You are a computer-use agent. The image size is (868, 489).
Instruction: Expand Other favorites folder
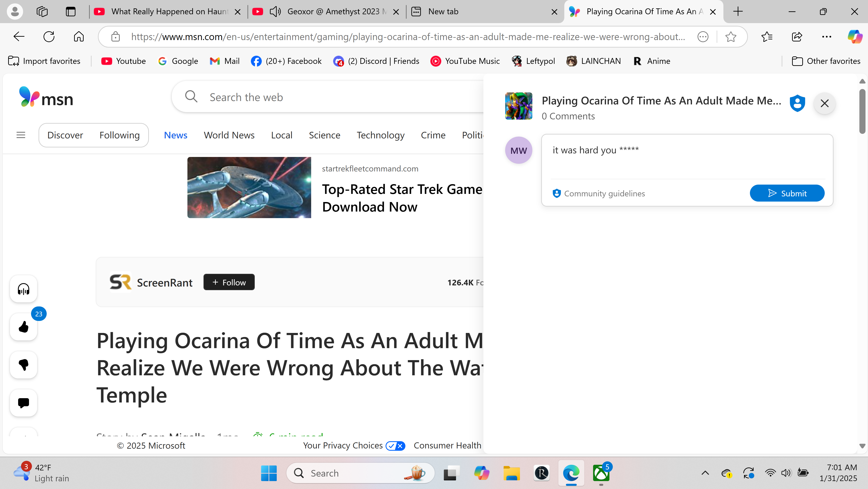pos(826,61)
